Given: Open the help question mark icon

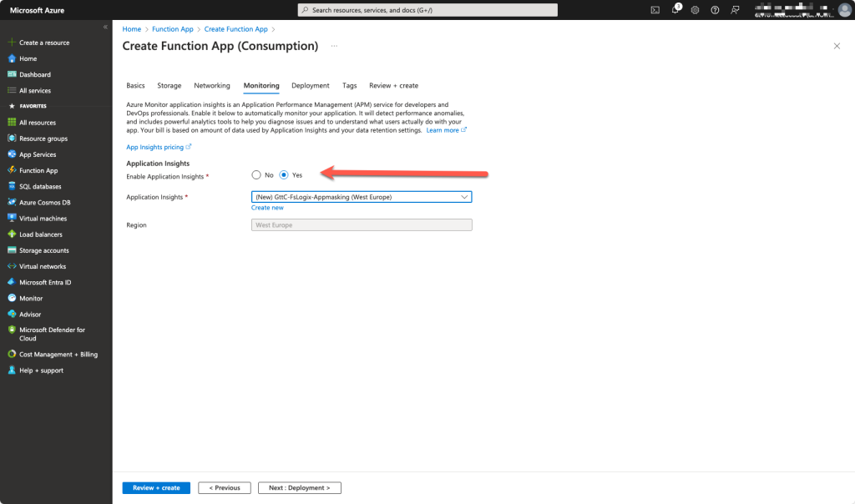Looking at the screenshot, I should (715, 10).
